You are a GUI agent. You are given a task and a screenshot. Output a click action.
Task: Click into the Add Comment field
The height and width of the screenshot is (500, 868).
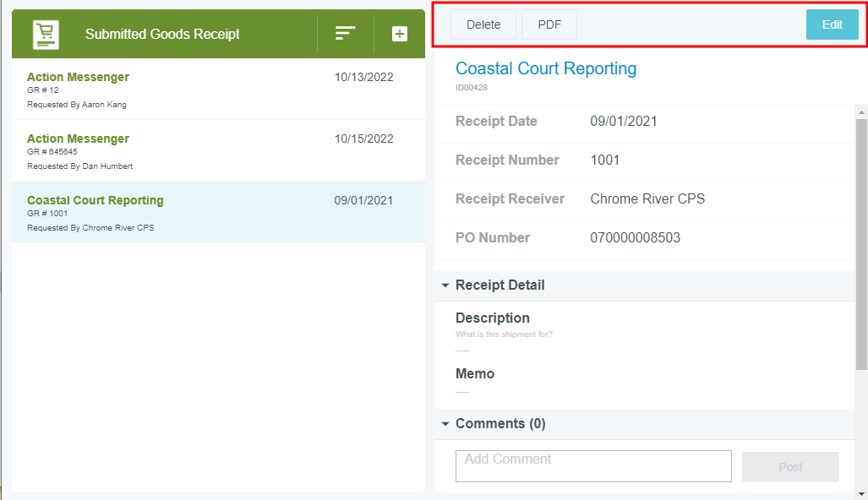click(x=593, y=465)
